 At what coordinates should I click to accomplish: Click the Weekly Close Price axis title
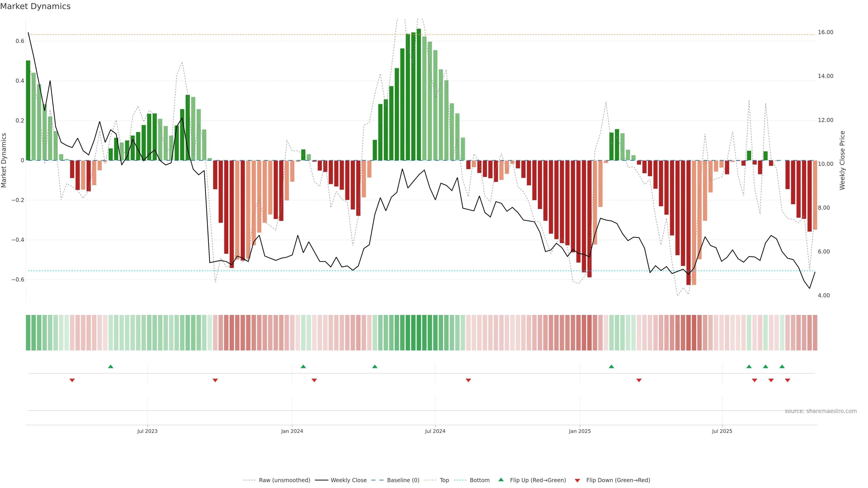842,160
